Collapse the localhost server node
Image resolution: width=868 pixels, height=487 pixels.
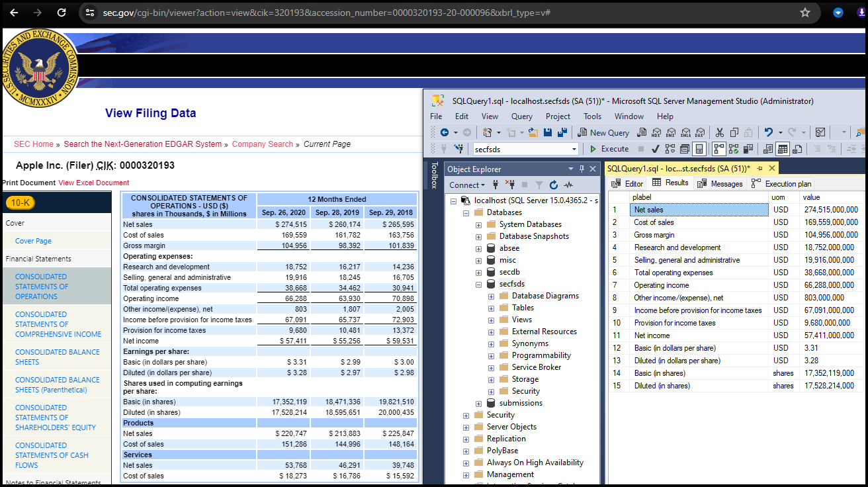point(453,200)
